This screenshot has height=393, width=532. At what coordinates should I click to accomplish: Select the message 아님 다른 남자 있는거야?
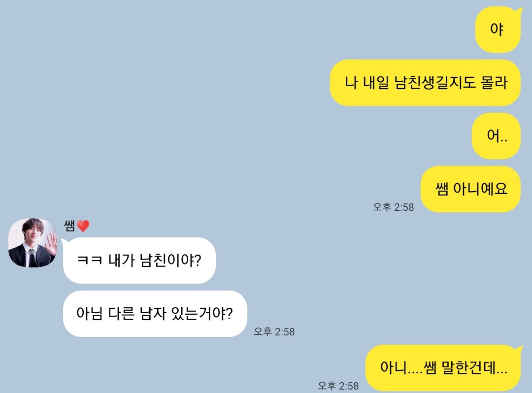click(x=155, y=314)
